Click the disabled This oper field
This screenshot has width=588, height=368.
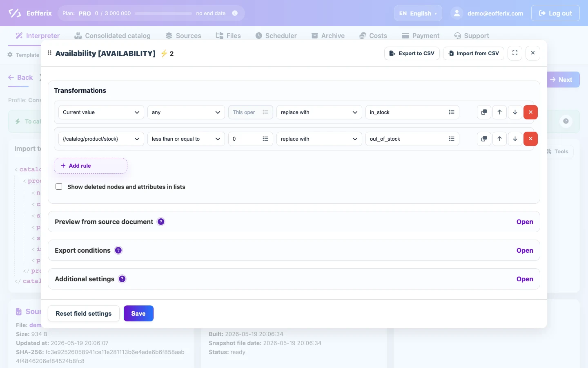pos(251,112)
